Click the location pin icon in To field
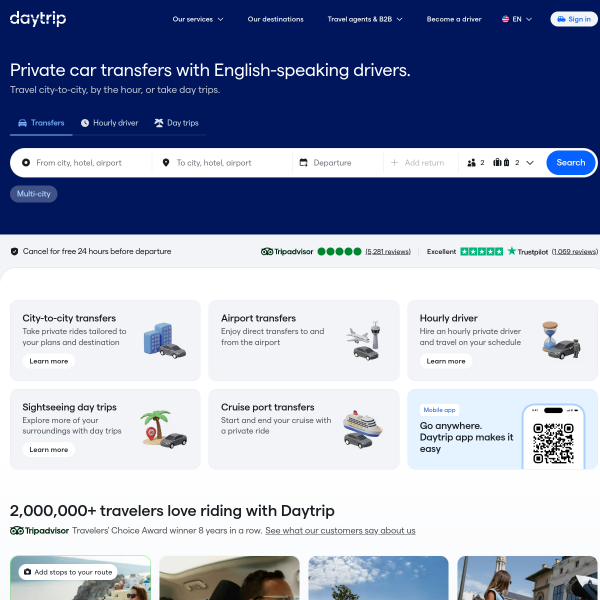Viewport: 600px width, 600px height. click(166, 163)
